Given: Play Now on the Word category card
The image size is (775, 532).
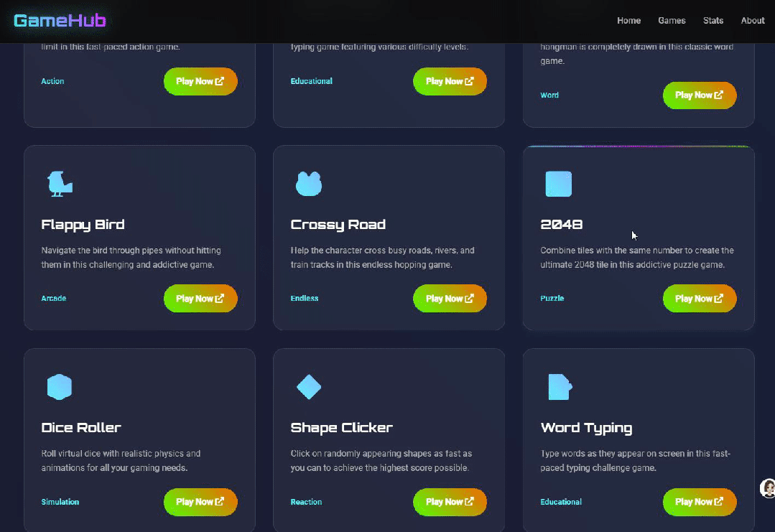Looking at the screenshot, I should pyautogui.click(x=700, y=95).
